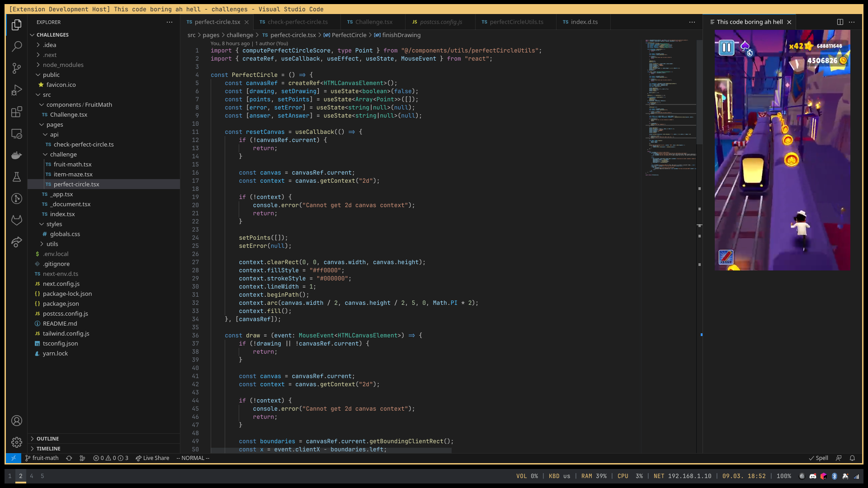Screen dimensions: 868x488
Task: Pause the game with pause button
Action: 726,47
